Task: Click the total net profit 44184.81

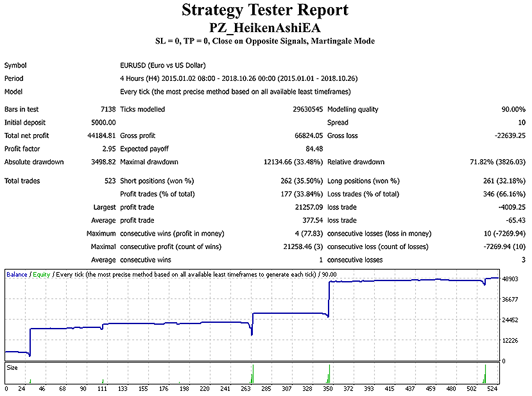Action: click(x=101, y=135)
